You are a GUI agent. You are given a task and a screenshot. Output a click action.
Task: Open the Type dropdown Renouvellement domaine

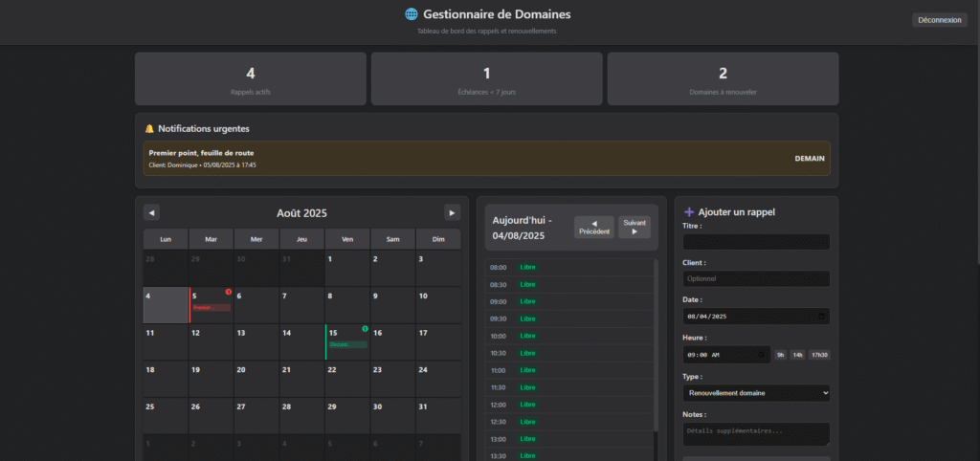pyautogui.click(x=756, y=393)
